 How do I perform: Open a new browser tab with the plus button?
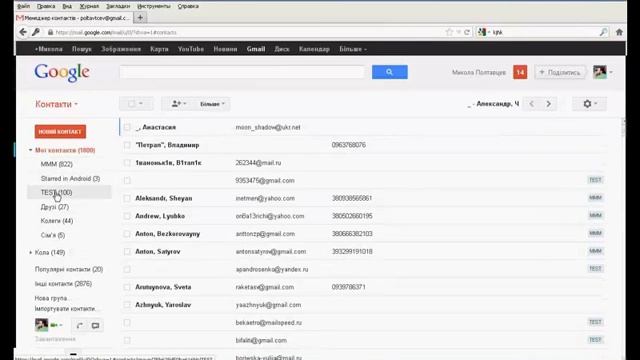[140, 18]
